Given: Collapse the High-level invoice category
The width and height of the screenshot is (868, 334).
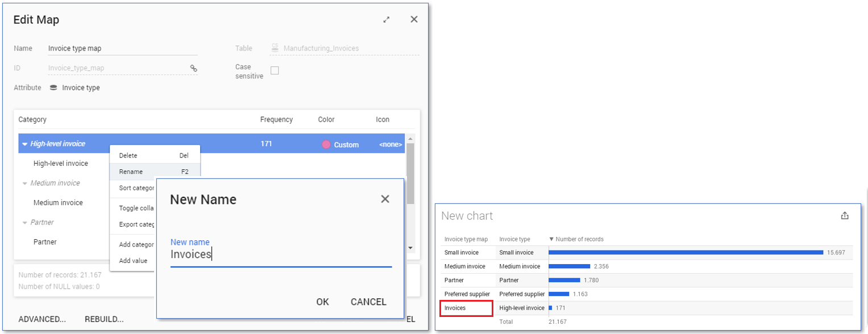Looking at the screenshot, I should point(24,144).
